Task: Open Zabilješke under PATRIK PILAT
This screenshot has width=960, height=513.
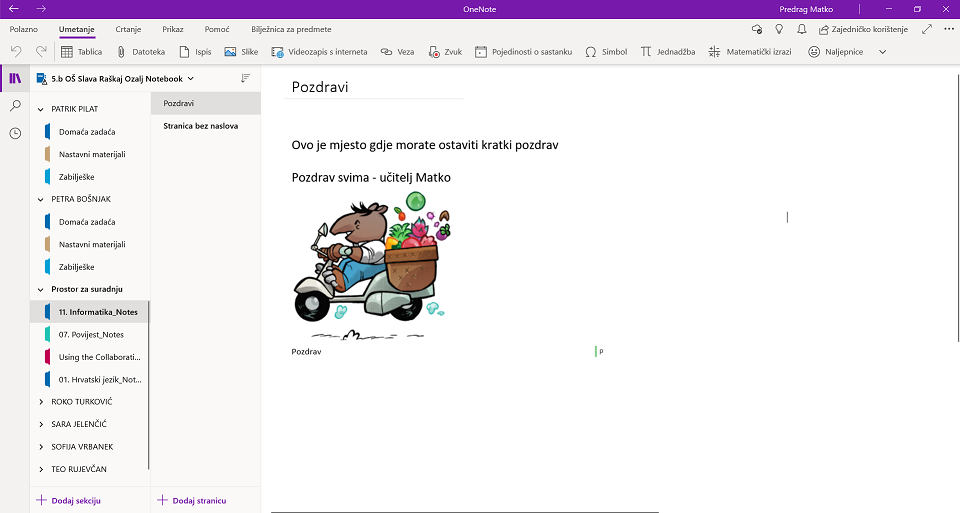Action: pos(89,177)
